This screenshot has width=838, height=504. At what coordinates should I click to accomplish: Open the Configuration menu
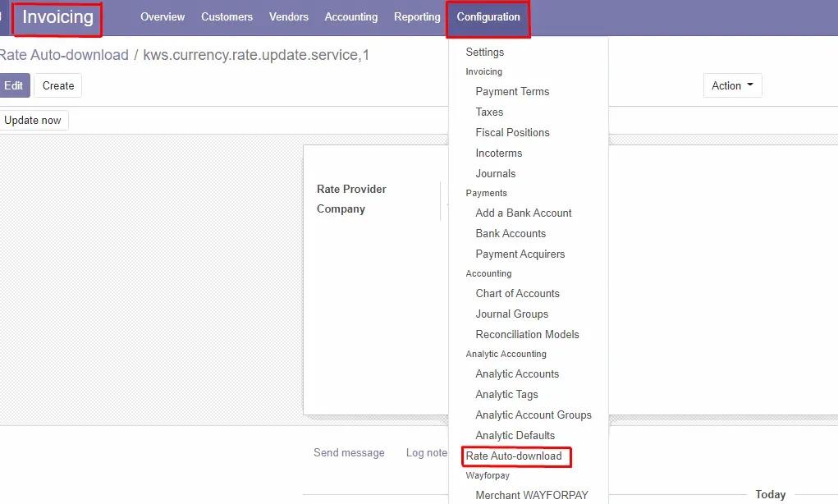pyautogui.click(x=488, y=16)
